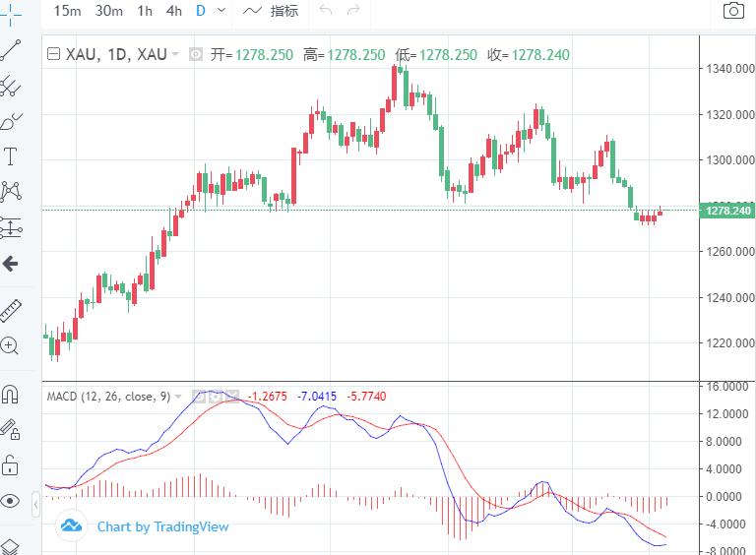756x555 pixels.
Task: Pick the Text annotation tool
Action: coord(10,156)
